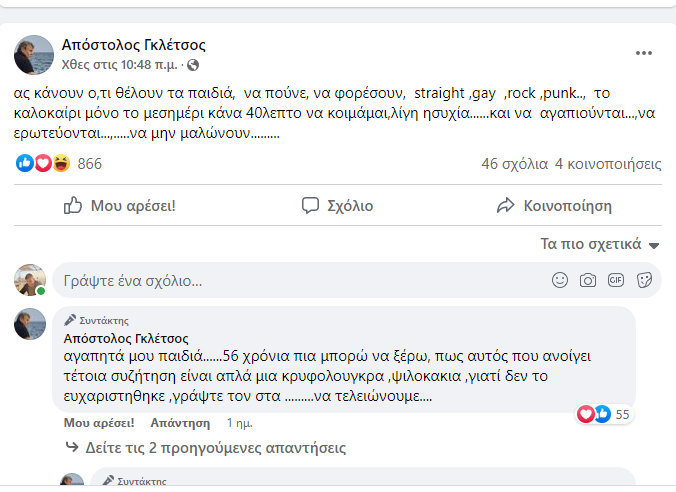Click the emoji icon in comment box
This screenshot has width=676, height=492.
coord(559,280)
